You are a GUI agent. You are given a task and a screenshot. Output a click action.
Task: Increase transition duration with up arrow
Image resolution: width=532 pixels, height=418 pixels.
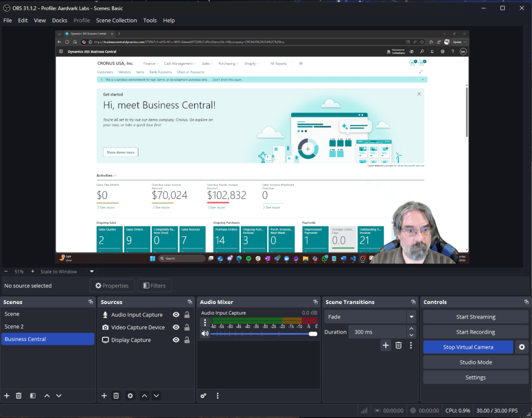[411, 328]
